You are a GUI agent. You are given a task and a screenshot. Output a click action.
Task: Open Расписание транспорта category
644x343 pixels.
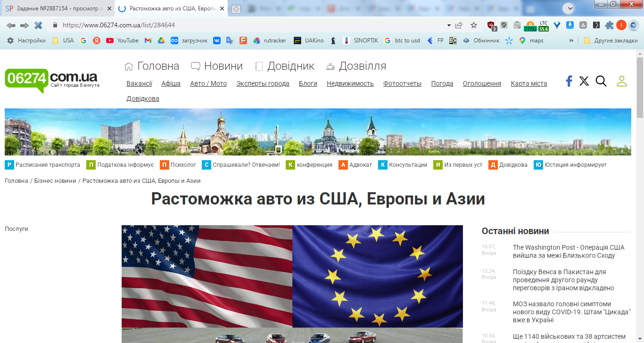coord(42,165)
